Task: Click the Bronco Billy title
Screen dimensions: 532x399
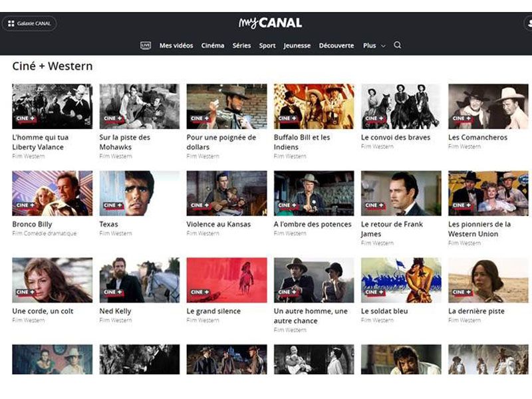Action: click(32, 224)
